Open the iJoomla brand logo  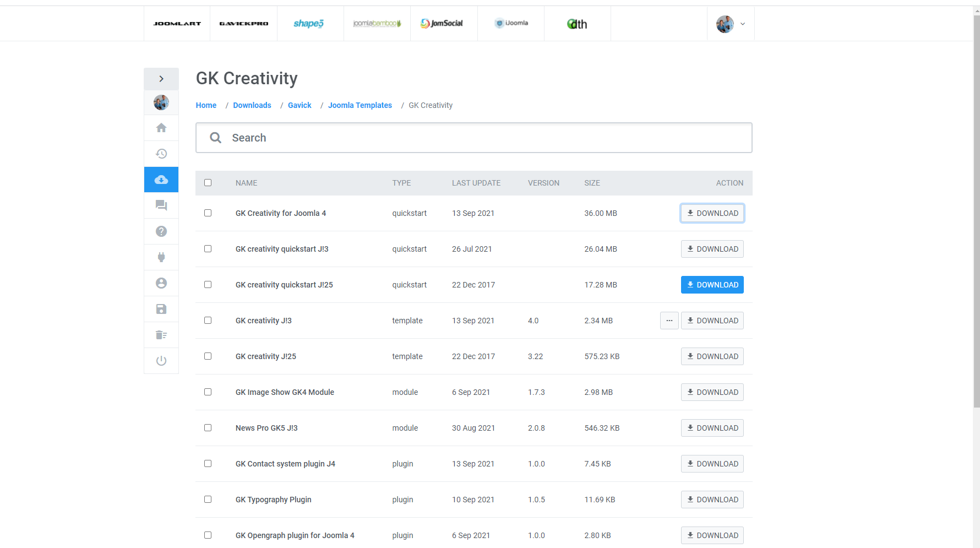coord(511,23)
